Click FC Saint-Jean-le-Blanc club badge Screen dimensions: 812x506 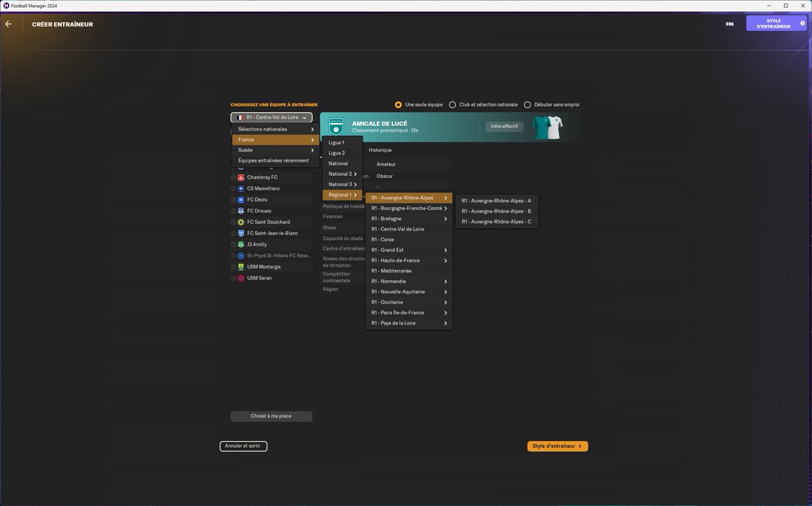241,233
